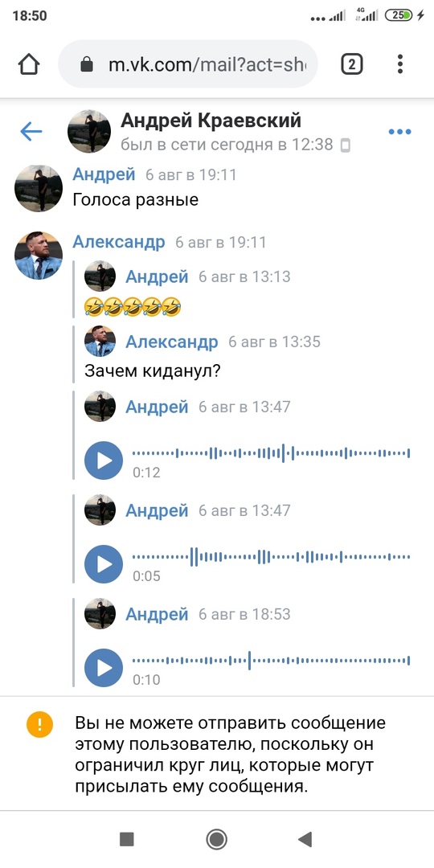This screenshot has width=434, height=868.
Task: Tap the browser home icon
Action: point(30,64)
